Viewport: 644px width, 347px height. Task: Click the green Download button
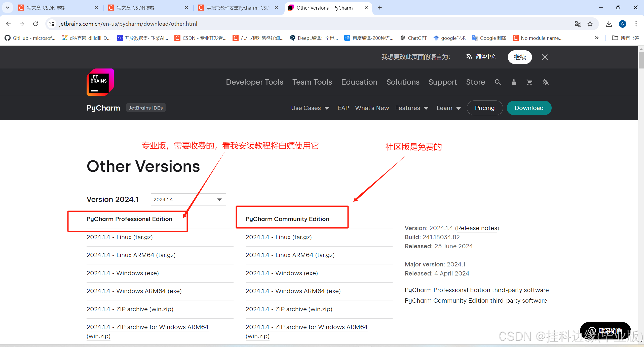pos(529,108)
